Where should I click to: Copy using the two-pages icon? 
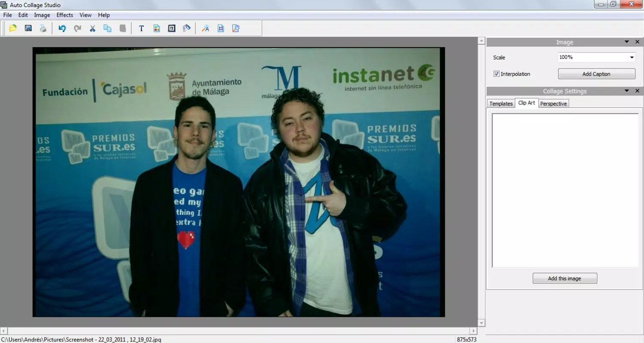tap(107, 28)
